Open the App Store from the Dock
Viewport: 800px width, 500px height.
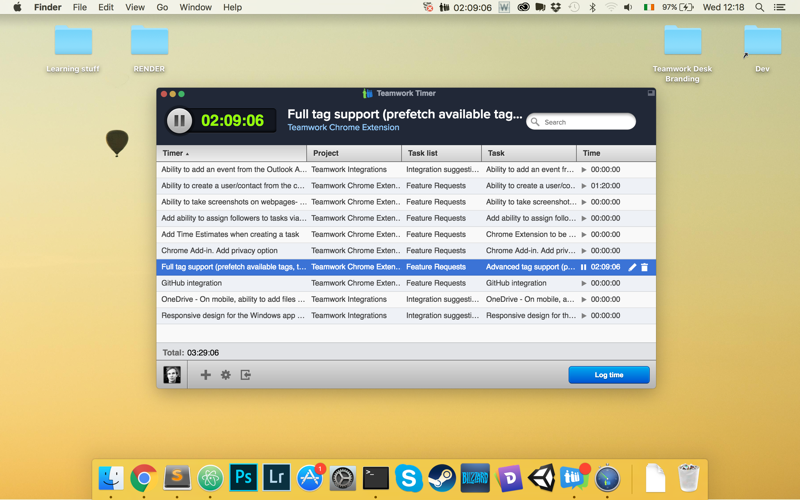tap(310, 478)
